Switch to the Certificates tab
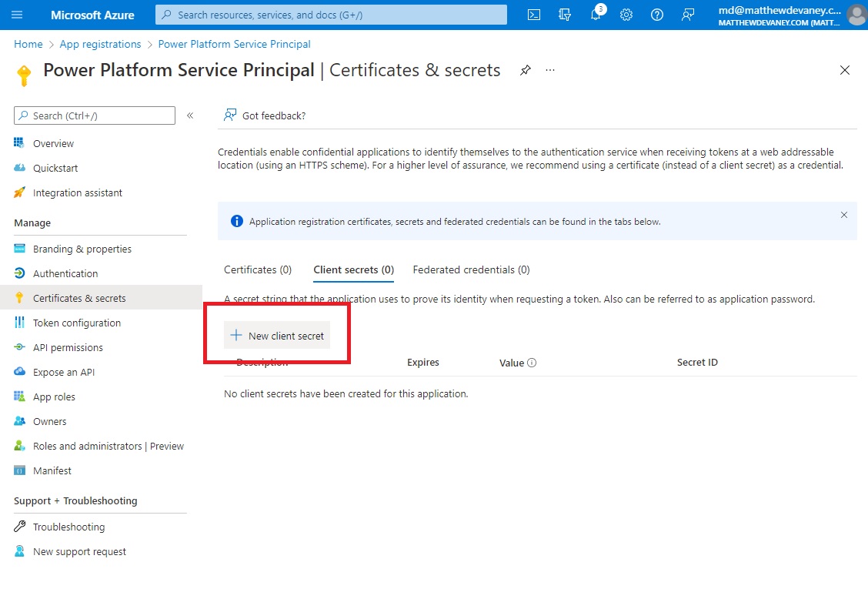868x599 pixels. pos(257,269)
